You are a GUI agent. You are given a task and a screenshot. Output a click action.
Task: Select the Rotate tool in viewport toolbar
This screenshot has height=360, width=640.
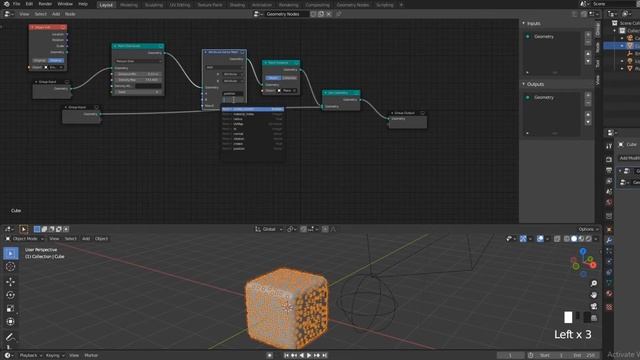(x=11, y=295)
